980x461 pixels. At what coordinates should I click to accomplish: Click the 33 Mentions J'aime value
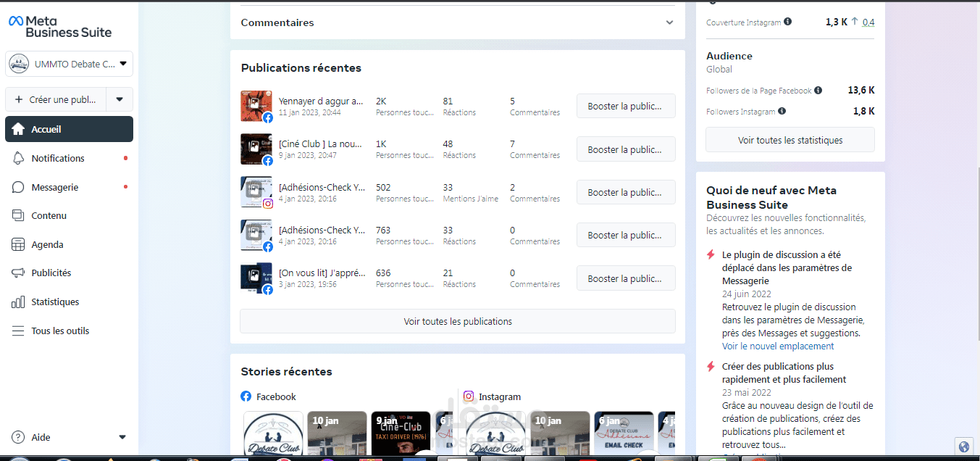click(x=448, y=187)
